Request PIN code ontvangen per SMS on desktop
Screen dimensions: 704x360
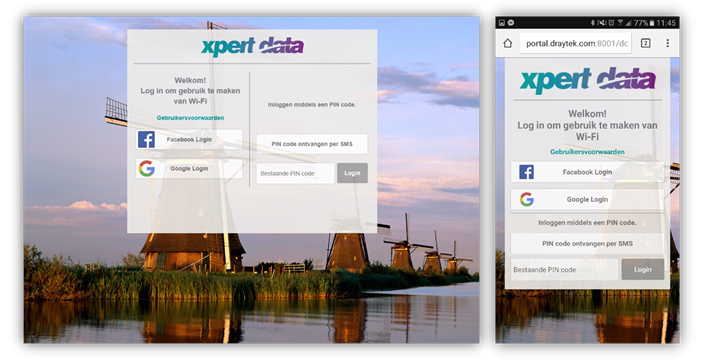click(312, 144)
